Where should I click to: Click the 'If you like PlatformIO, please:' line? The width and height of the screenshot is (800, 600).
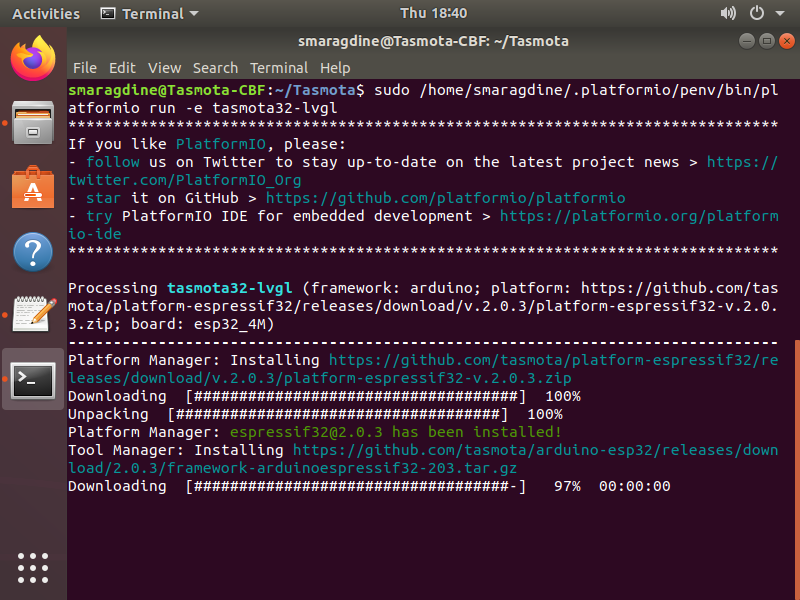click(x=207, y=144)
